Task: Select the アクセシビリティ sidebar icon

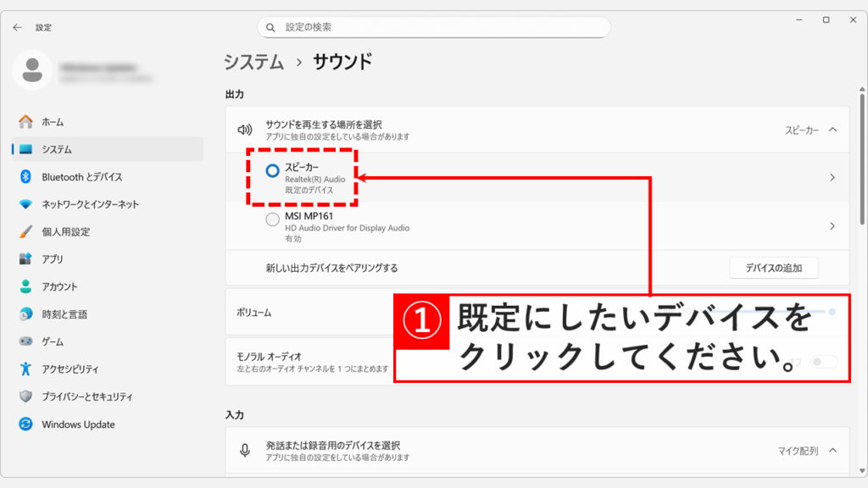Action: pyautogui.click(x=25, y=369)
